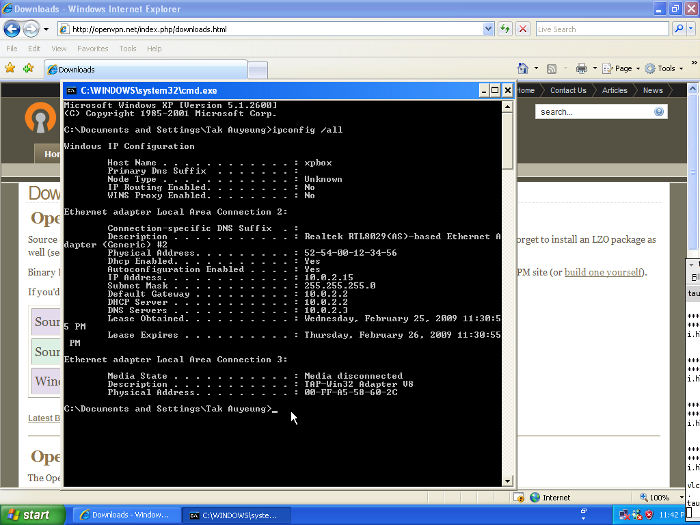
Task: Open the Help menu
Action: coord(154,49)
